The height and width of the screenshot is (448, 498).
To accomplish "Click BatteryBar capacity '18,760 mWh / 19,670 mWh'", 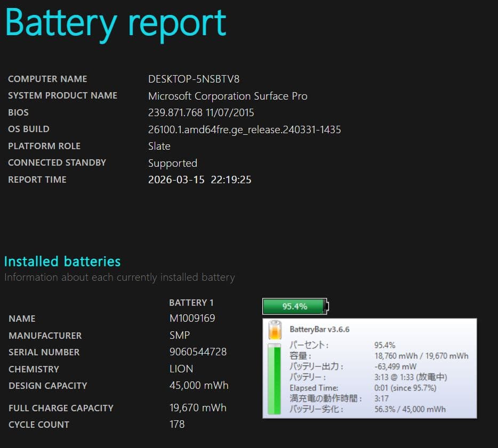I will point(421,356).
